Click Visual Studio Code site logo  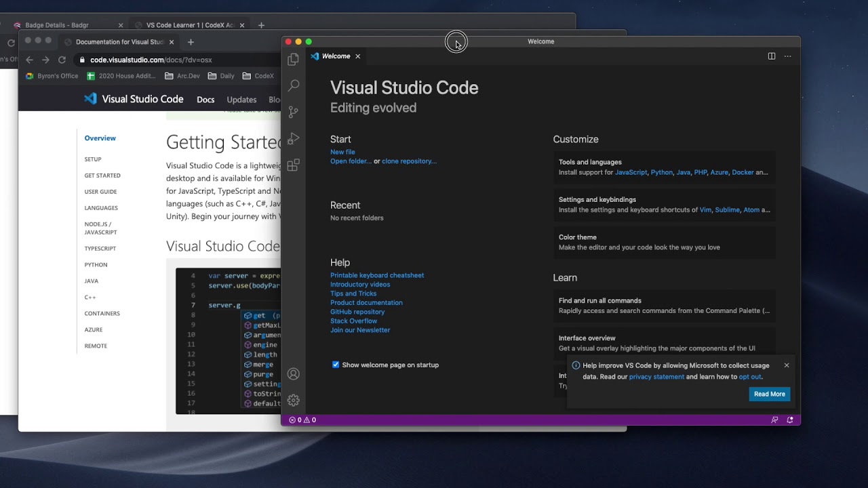click(x=134, y=99)
